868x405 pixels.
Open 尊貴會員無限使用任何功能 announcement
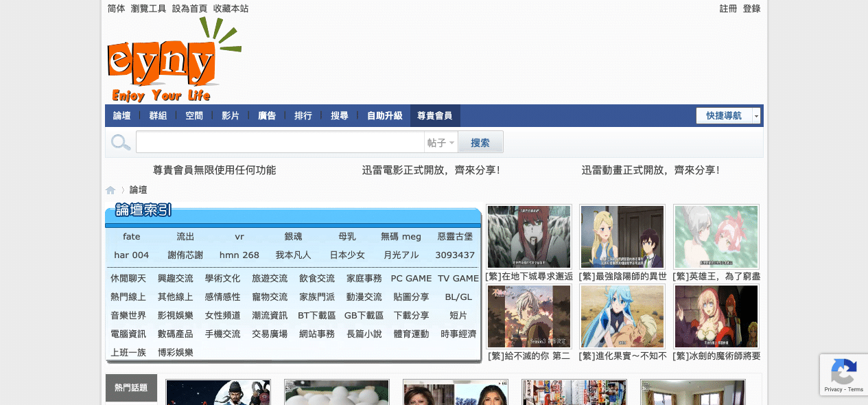point(215,170)
